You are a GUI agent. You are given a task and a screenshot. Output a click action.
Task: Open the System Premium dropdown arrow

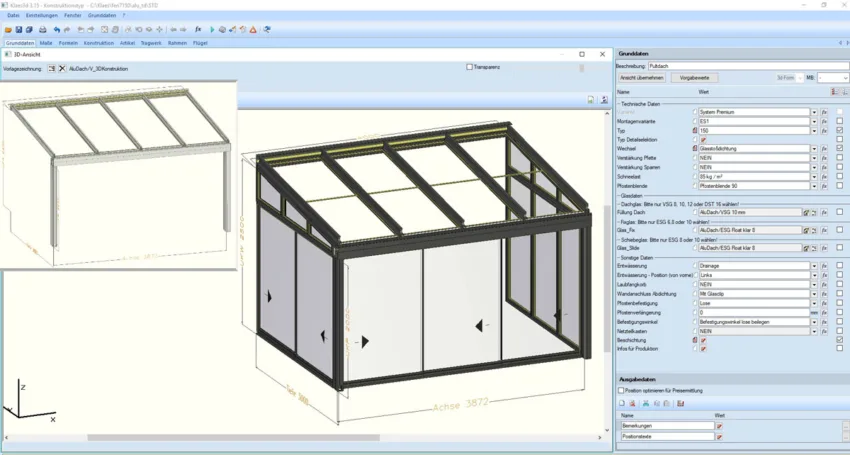point(814,112)
